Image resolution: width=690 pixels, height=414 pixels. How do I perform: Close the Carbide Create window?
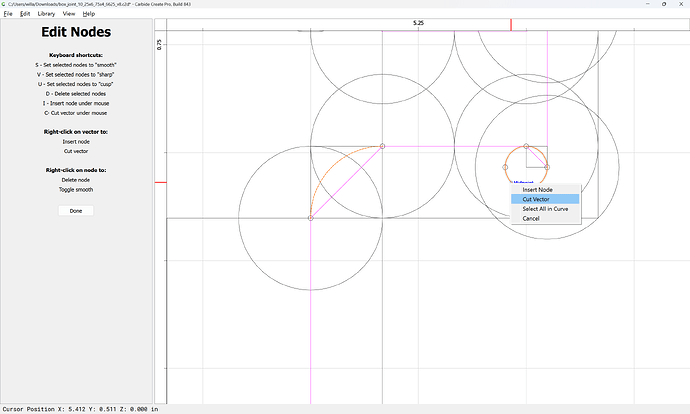click(681, 4)
